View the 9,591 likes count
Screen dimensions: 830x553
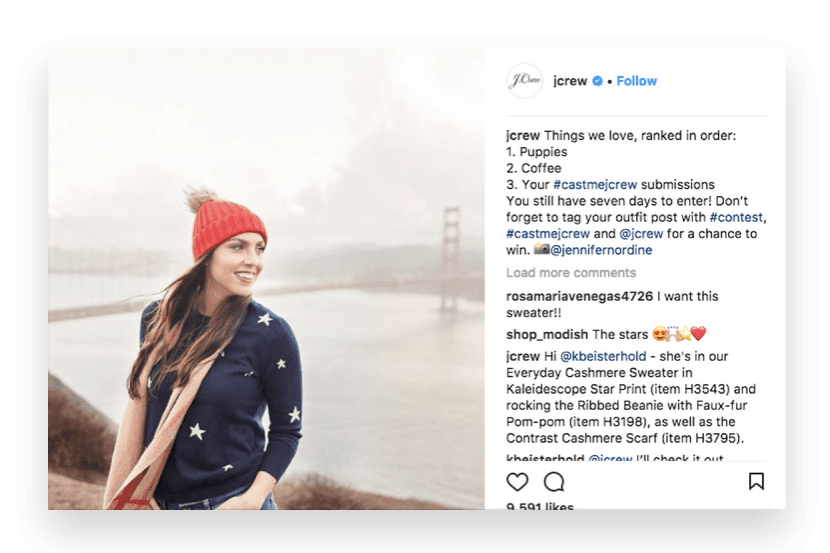coord(540,505)
